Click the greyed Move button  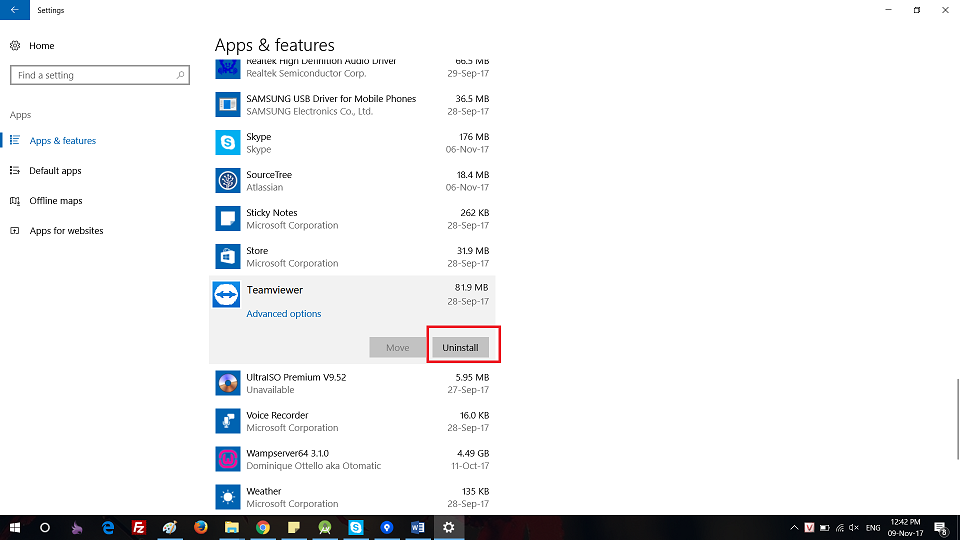tap(397, 347)
